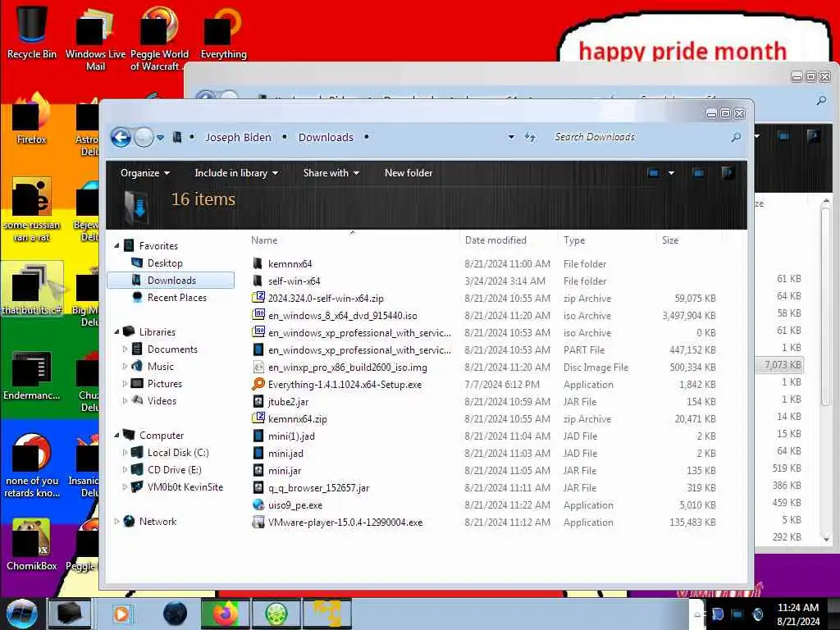Sort by the Name column header

354,240
